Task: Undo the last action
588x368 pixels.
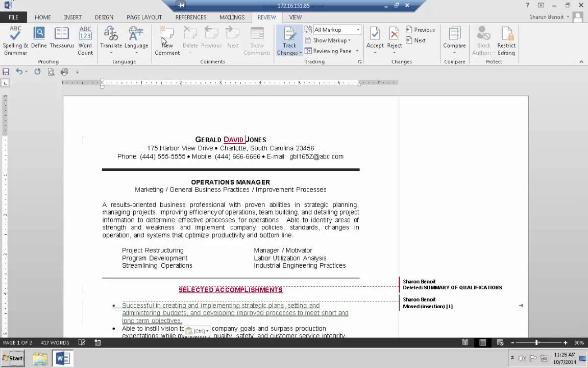Action: 19,72
